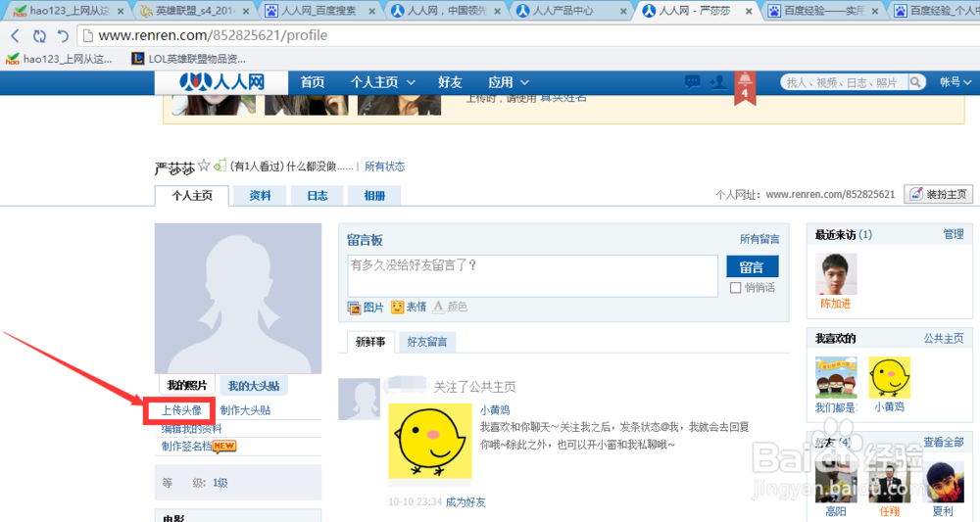980x522 pixels.
Task: Click the 留言 submit button
Action: point(752,266)
